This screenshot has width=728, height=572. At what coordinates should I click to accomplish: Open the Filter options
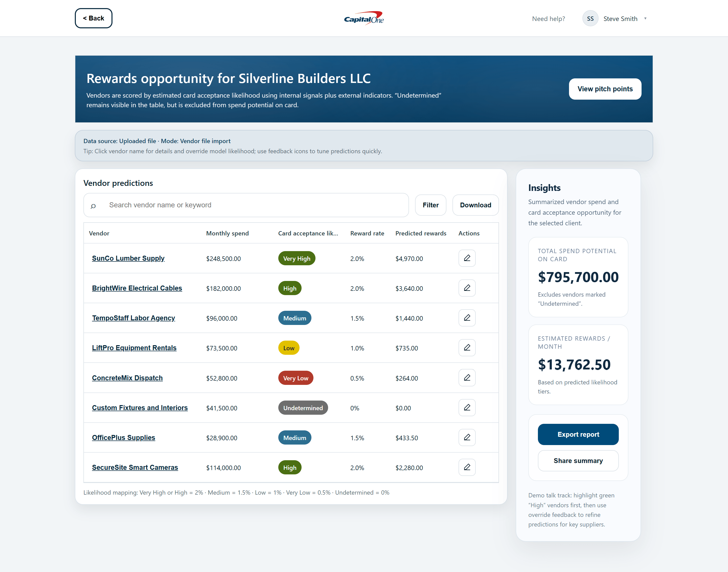[x=430, y=205]
